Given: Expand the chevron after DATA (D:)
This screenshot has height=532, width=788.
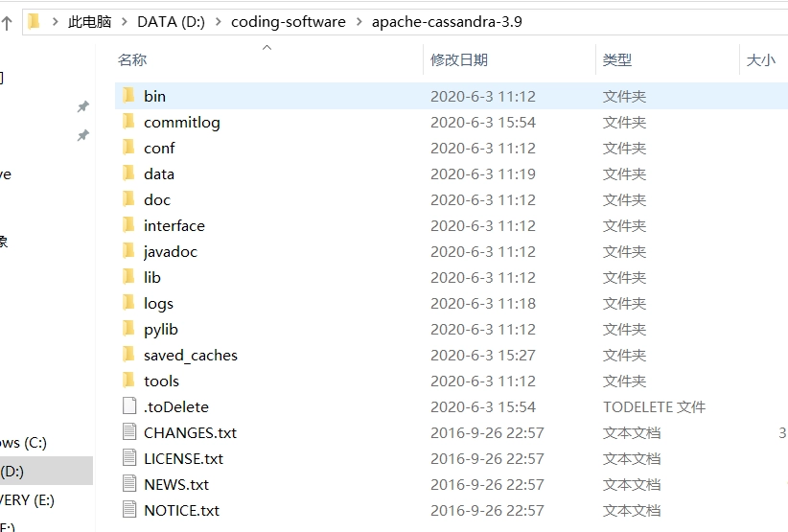Looking at the screenshot, I should (x=219, y=22).
